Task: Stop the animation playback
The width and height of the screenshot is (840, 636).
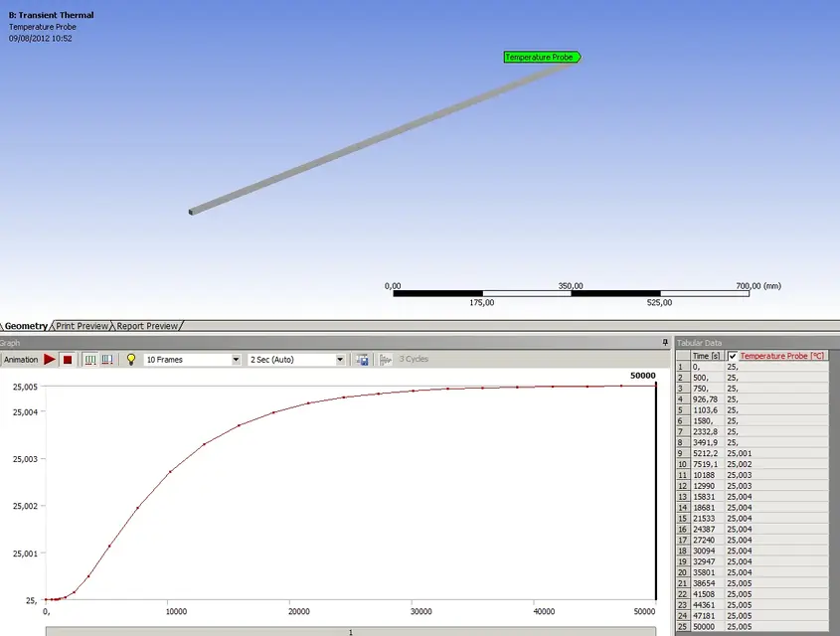Action: pos(68,360)
